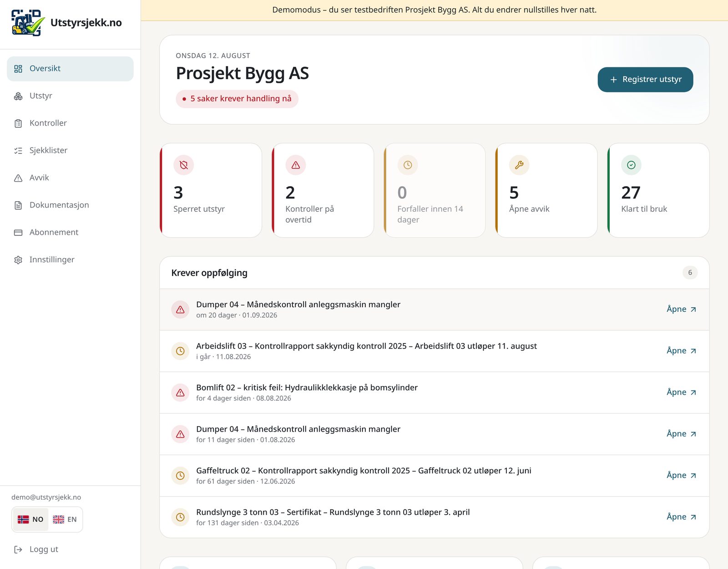Open Avvik from the sidebar
This screenshot has height=569, width=728.
[70, 178]
